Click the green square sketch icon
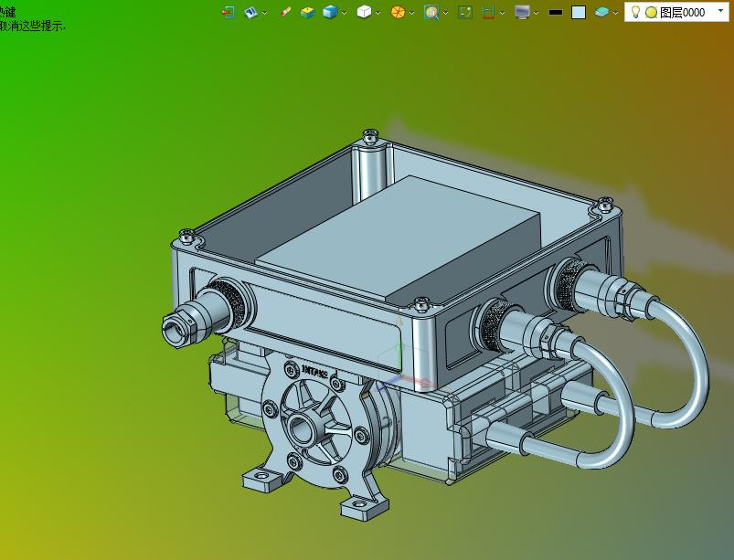The image size is (734, 560). (x=465, y=12)
